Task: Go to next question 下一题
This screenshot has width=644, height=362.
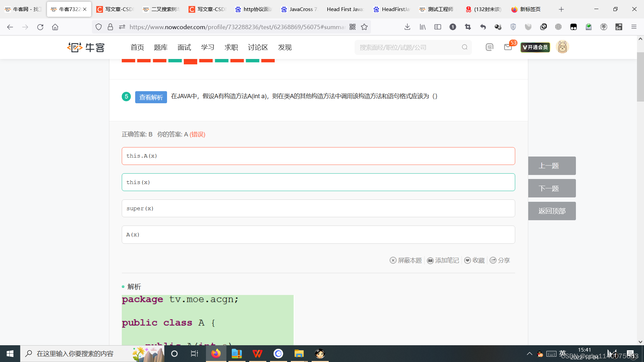Action: pyautogui.click(x=552, y=188)
